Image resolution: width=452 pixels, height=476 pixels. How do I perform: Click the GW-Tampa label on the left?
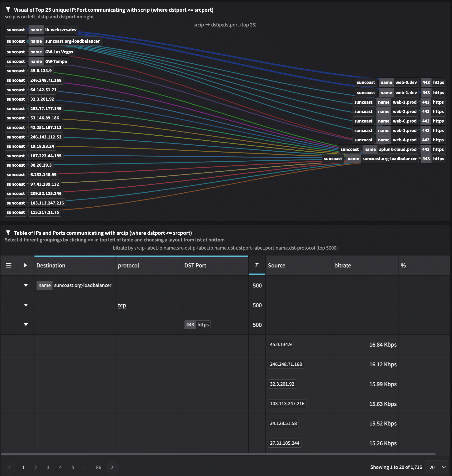click(56, 61)
